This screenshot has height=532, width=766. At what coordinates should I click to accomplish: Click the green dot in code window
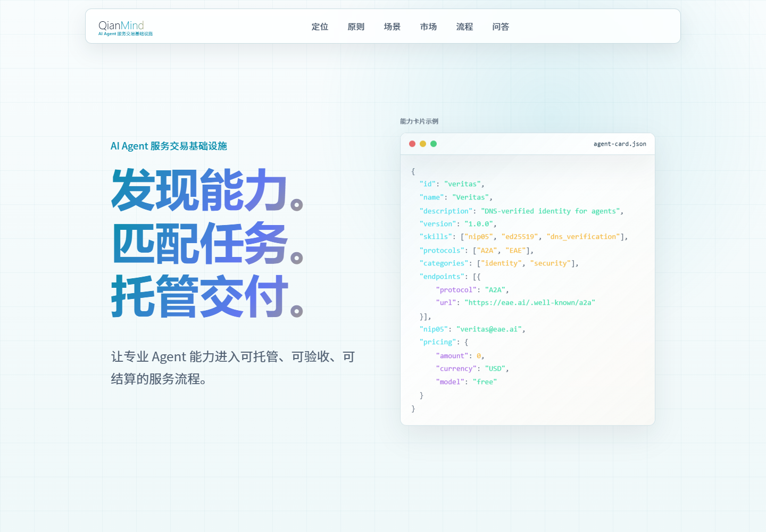434,144
